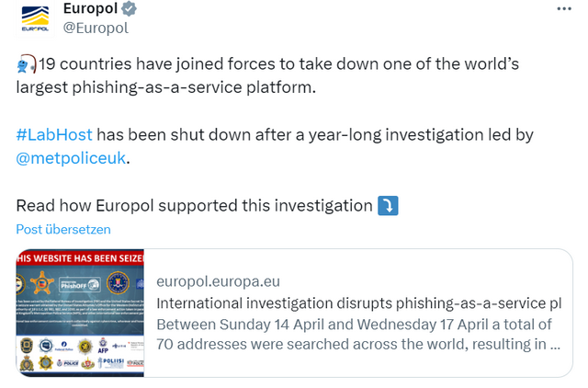Click the fishing pole emoji

click(26, 65)
